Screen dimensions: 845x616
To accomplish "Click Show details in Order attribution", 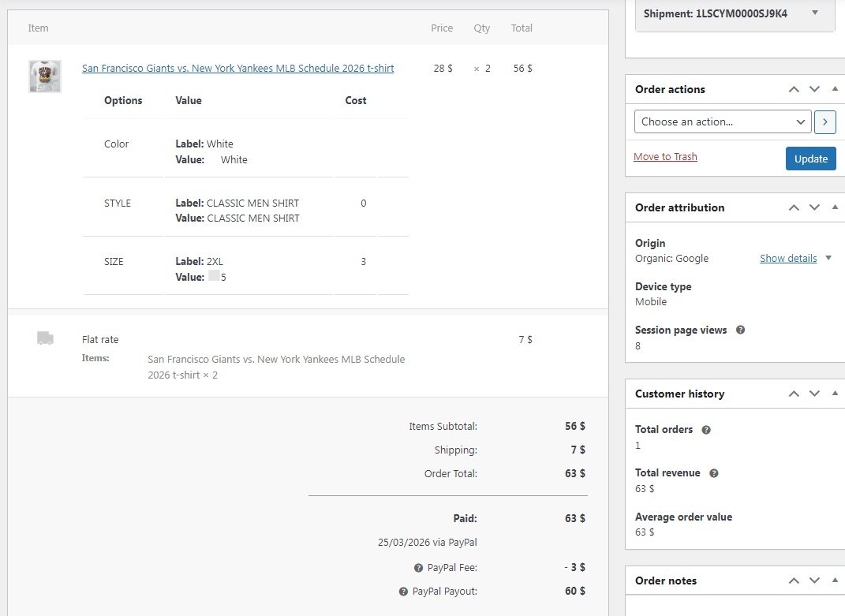I will coord(787,258).
